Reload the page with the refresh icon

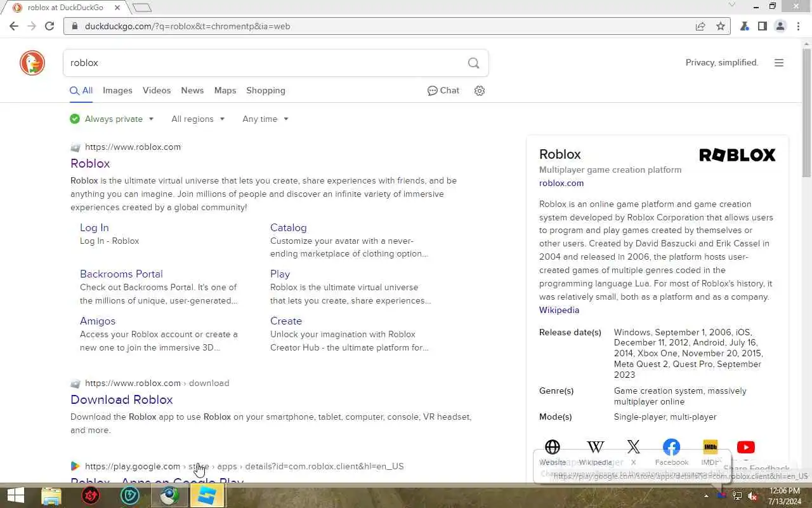coord(49,26)
